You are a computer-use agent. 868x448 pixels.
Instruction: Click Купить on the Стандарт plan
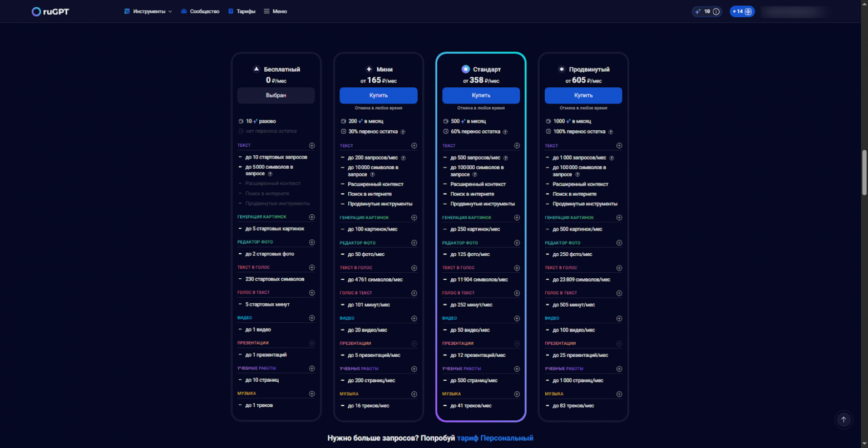pos(481,95)
